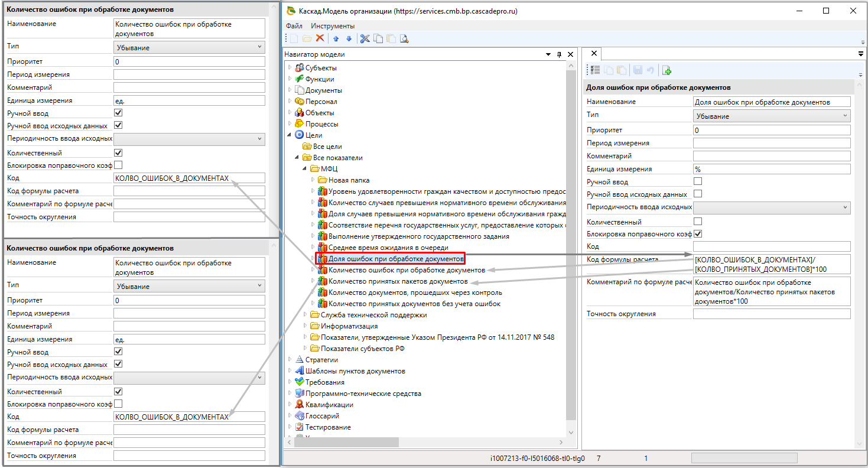This screenshot has height=468, width=868.
Task: Move the item up with the up arrow icon
Action: click(x=336, y=38)
